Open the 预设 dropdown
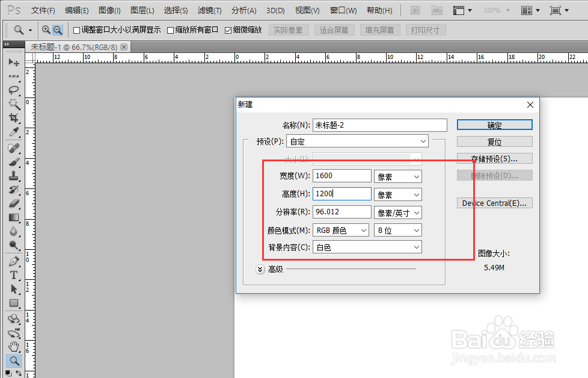This screenshot has height=378, width=588. [358, 141]
